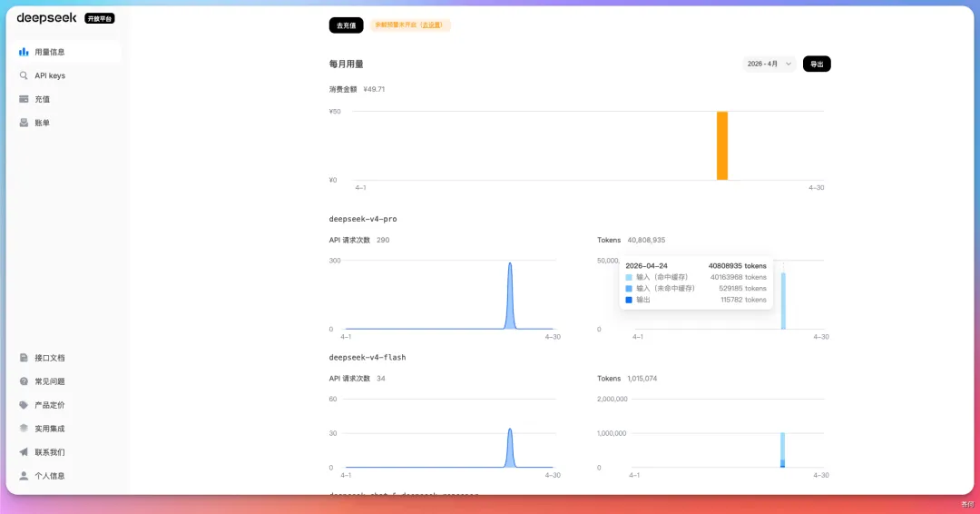
Task: Follow the 去设置 link in warning banner
Action: (431, 25)
